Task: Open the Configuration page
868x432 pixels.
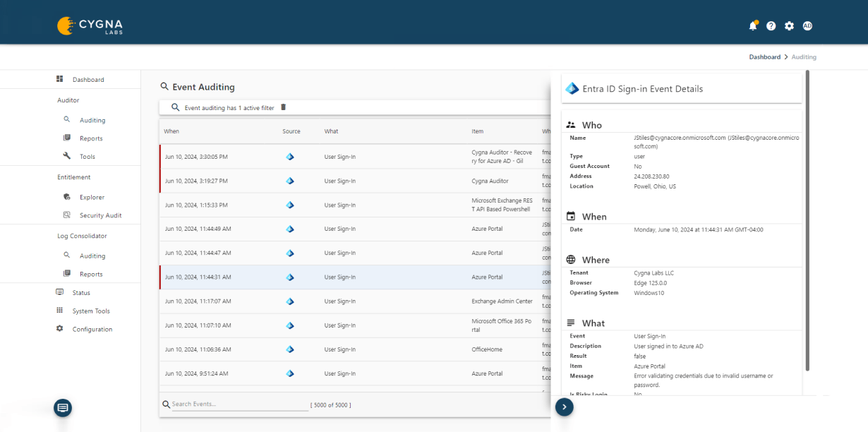Action: click(x=92, y=329)
